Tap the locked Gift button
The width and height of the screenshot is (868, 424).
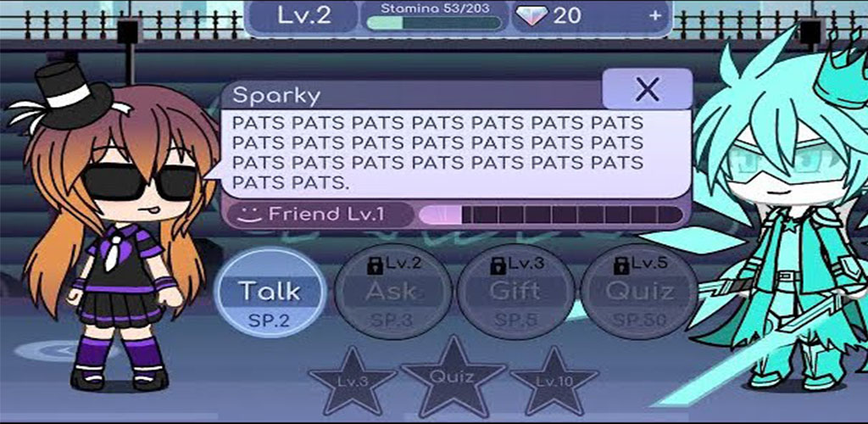pyautogui.click(x=515, y=292)
